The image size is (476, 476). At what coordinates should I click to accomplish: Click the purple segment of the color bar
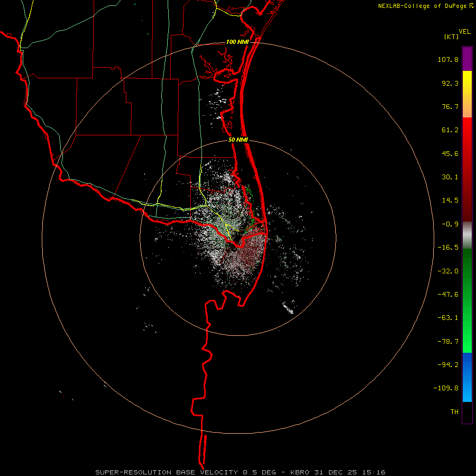(467, 59)
